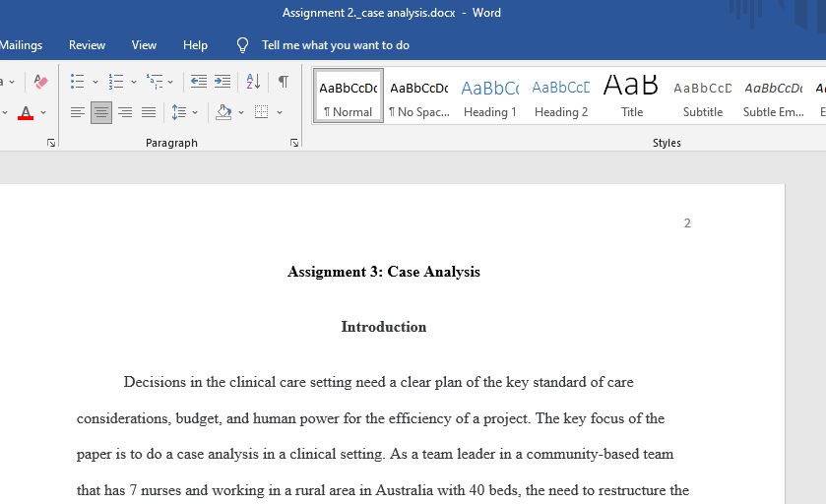Open the Paragraph settings dialog launcher
This screenshot has height=504, width=826.
294,143
